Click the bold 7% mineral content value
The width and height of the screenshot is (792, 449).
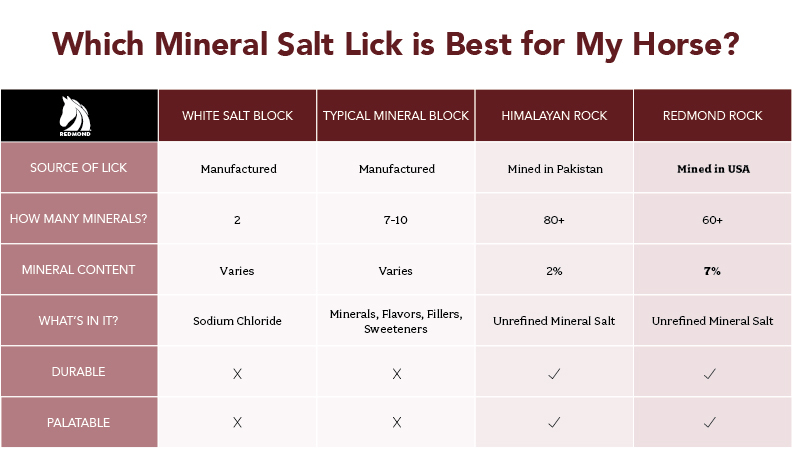(713, 270)
